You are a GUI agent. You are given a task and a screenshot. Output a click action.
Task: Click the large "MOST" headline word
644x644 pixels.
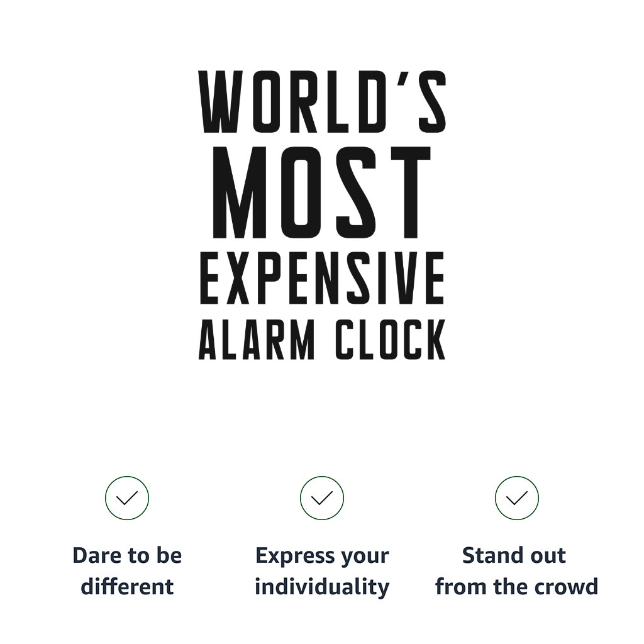pos(322,192)
